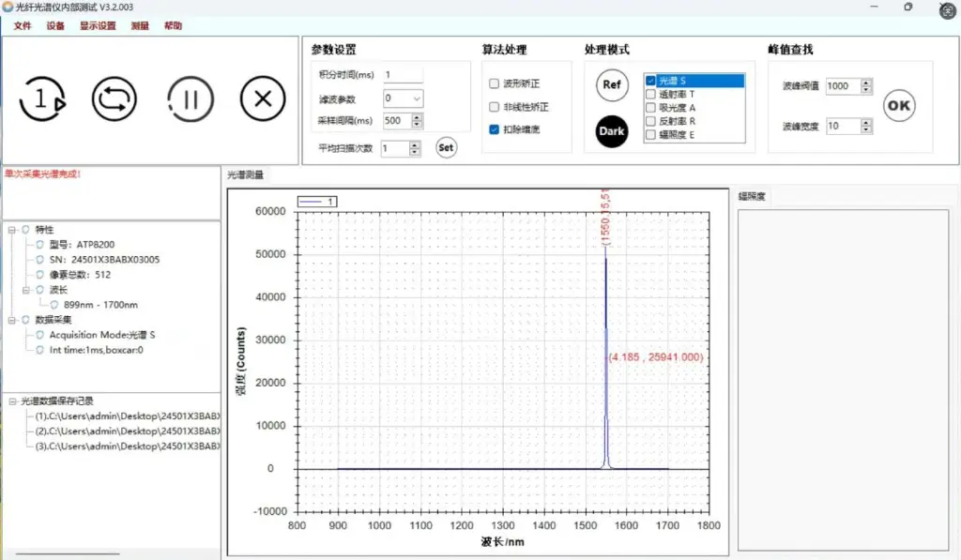This screenshot has height=560, width=961.
Task: Select the 特性 tree node icon
Action: (x=25, y=230)
